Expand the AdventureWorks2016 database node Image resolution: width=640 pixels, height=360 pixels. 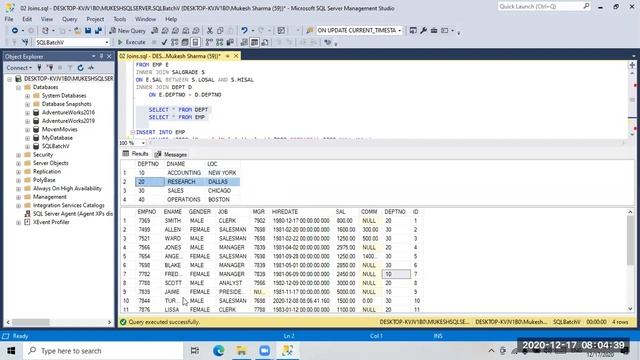coord(27,113)
